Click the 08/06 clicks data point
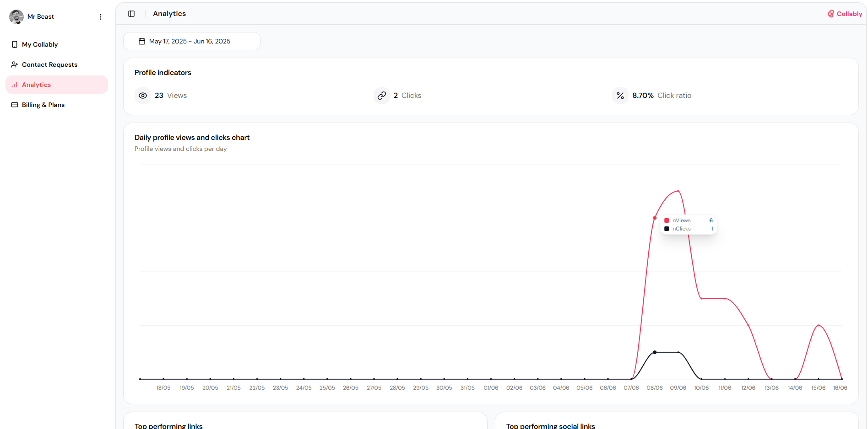The width and height of the screenshot is (868, 429). click(x=655, y=352)
